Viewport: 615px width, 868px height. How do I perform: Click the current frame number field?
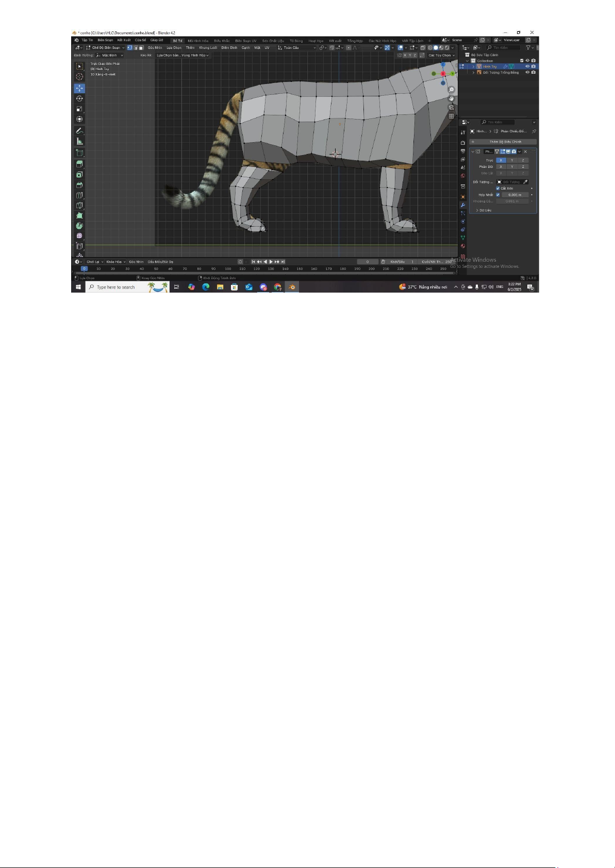pyautogui.click(x=368, y=262)
